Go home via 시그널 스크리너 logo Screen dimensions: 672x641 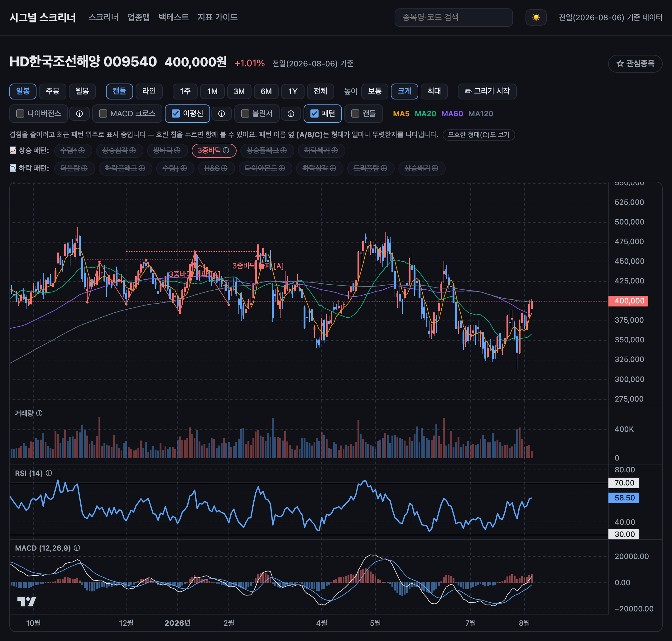pos(43,17)
